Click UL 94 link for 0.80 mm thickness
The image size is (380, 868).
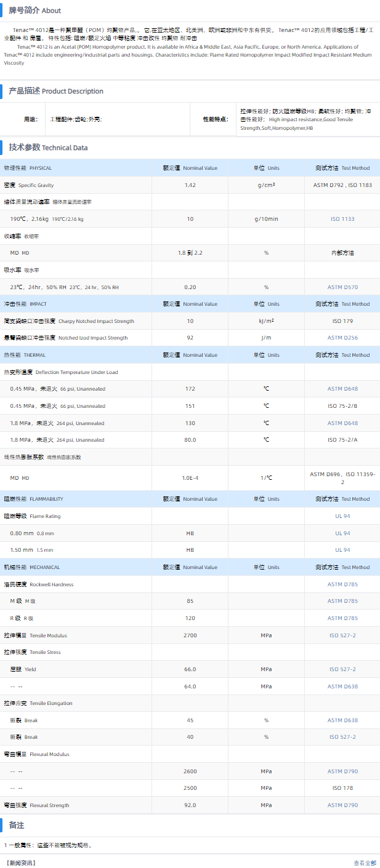(x=342, y=533)
